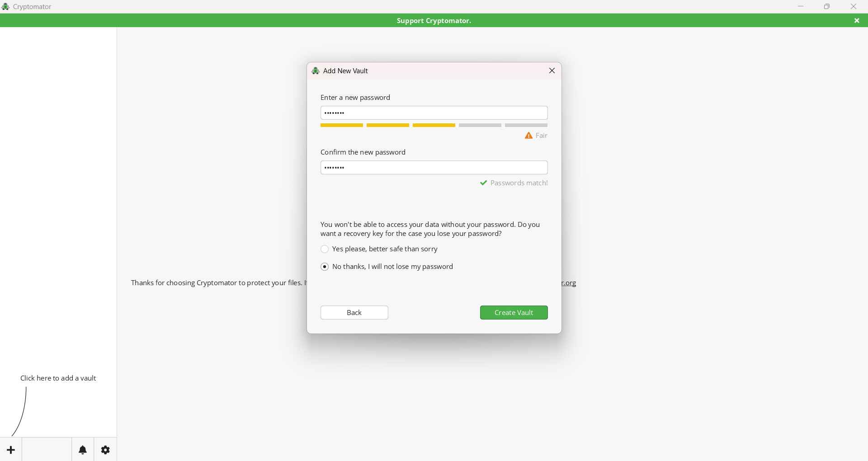Click the add vault plus icon
Image resolution: width=868 pixels, height=461 pixels.
(11, 450)
